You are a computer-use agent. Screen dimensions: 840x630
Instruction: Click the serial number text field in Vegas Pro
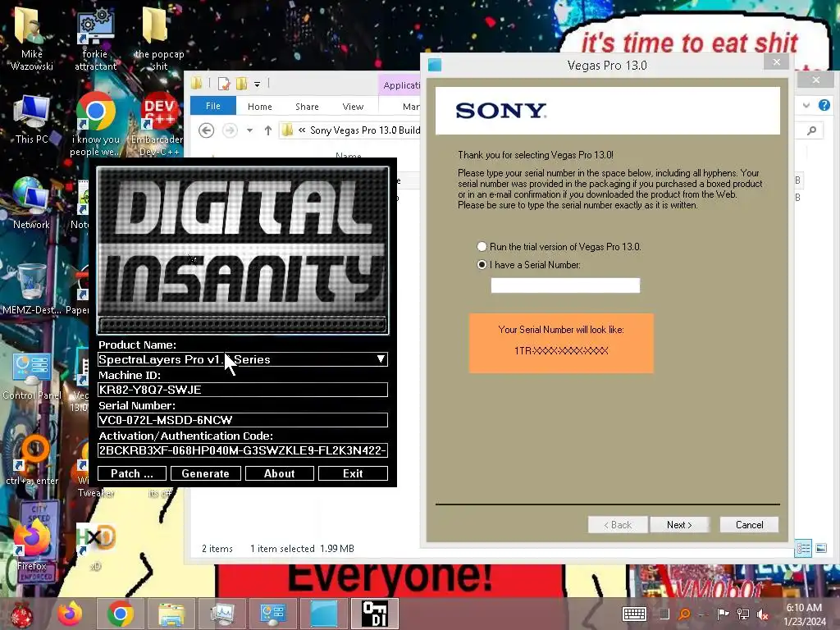[x=565, y=285]
